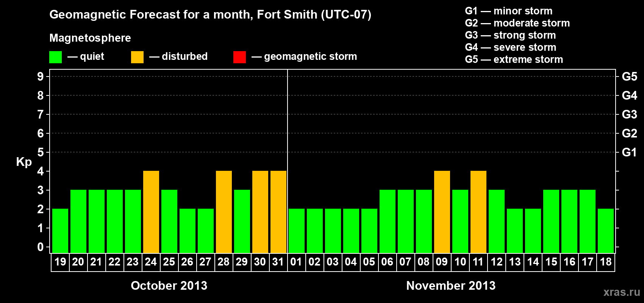Select the green bar for November 18

pos(606,231)
